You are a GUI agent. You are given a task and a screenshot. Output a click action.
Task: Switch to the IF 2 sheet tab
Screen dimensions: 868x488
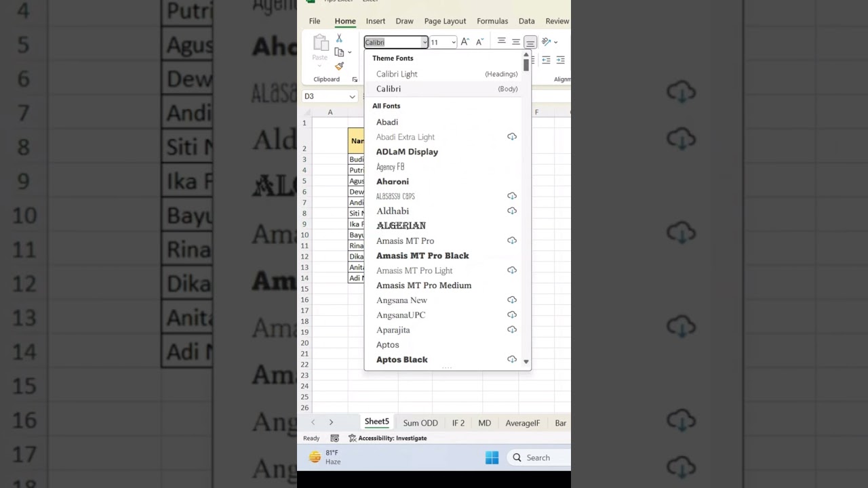(458, 423)
